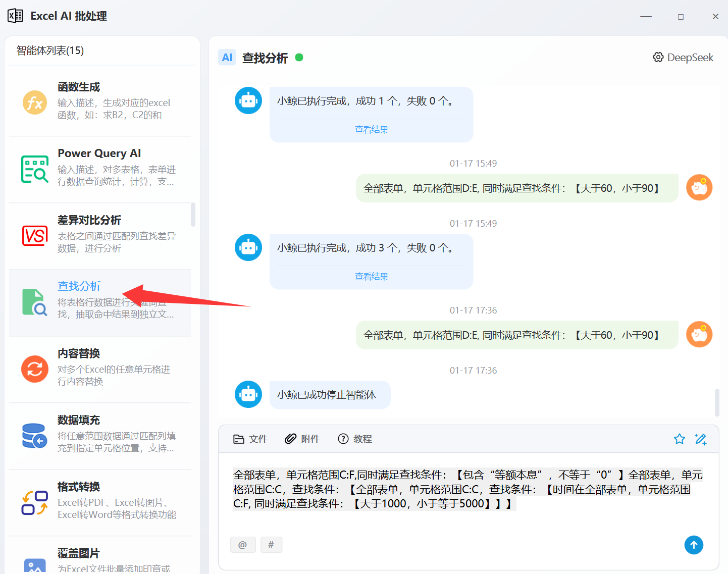This screenshot has height=574, width=728.
Task: Select 格式转换 agent
Action: 100,502
